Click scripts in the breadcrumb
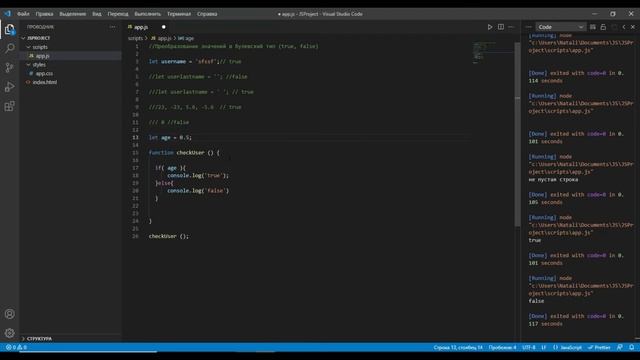 click(135, 38)
